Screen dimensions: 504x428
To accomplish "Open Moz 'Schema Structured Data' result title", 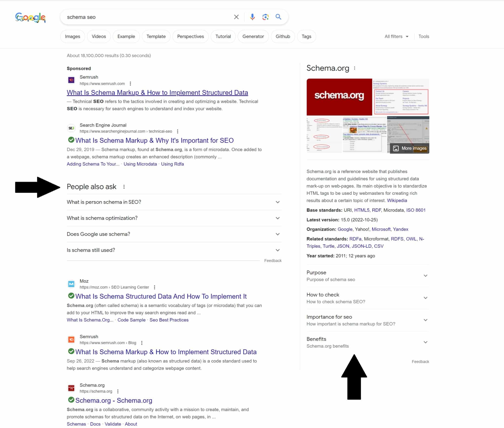I will [x=161, y=296].
